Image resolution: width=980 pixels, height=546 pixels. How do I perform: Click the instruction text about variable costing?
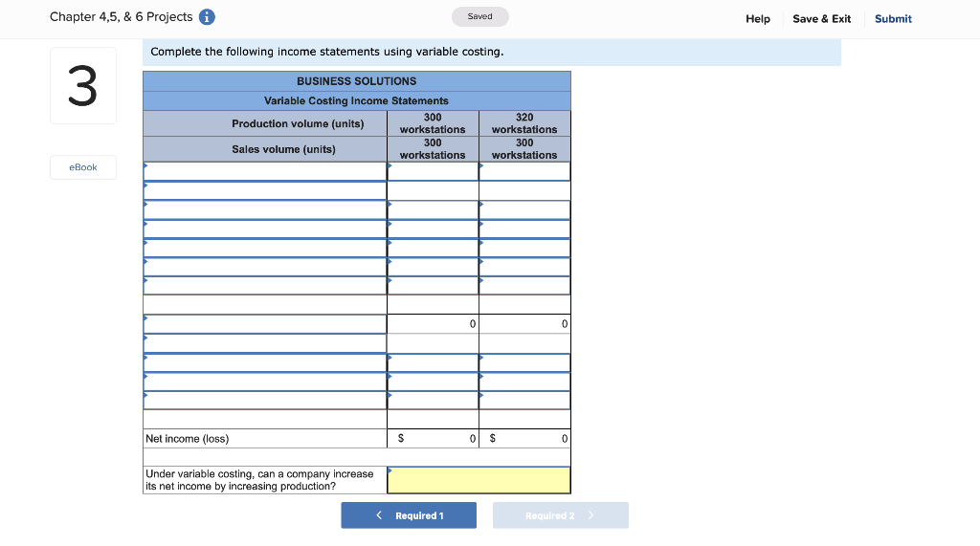tap(327, 52)
